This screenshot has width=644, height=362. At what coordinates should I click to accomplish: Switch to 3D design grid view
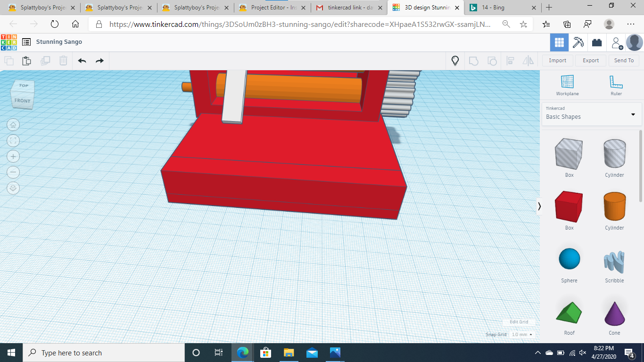point(559,42)
